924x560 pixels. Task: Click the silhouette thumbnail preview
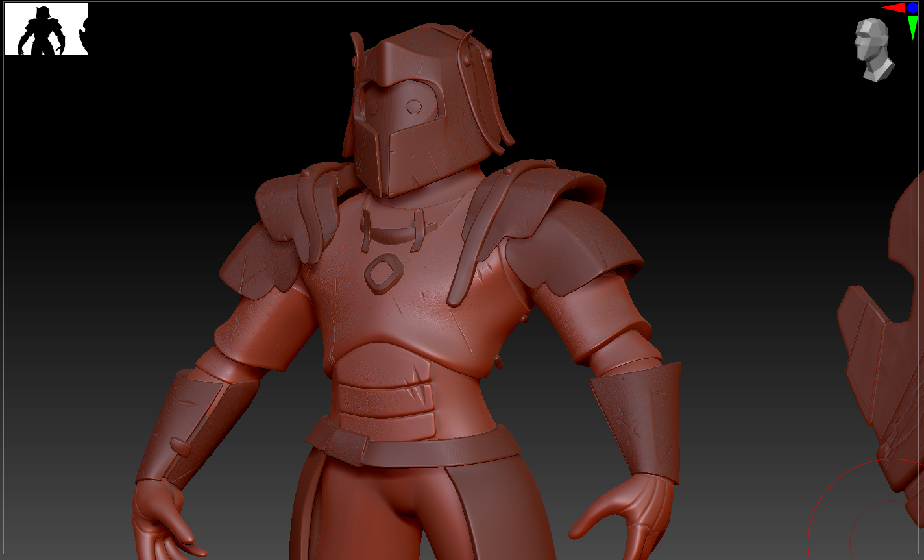pos(46,29)
